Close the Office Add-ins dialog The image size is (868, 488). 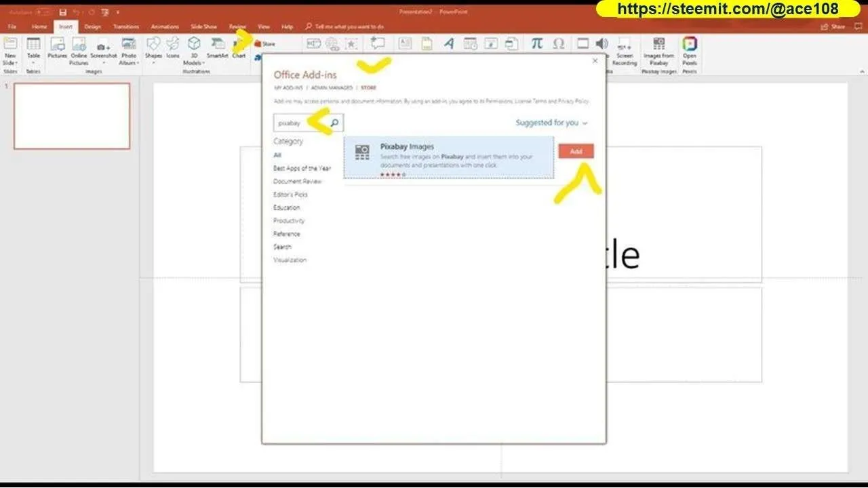tap(595, 61)
